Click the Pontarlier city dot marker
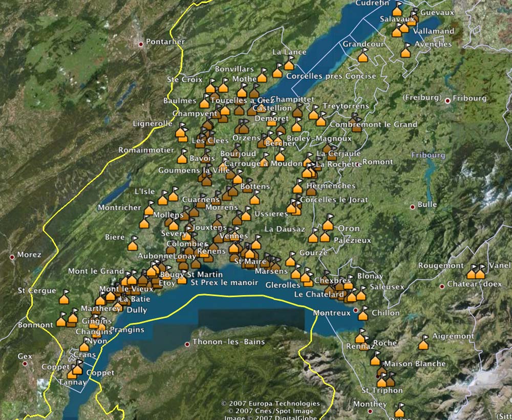Screen dimensions: 512x420 (x=141, y=44)
